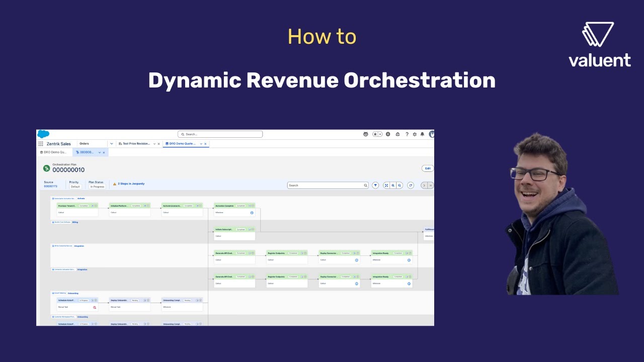
Task: Switch to DRO Demo Qu... subtab
Action: click(53, 152)
